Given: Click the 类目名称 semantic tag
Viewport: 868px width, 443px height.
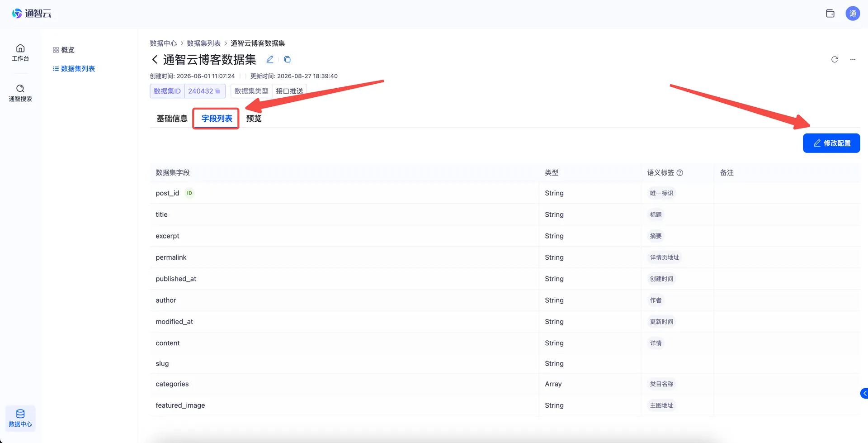Looking at the screenshot, I should [661, 384].
